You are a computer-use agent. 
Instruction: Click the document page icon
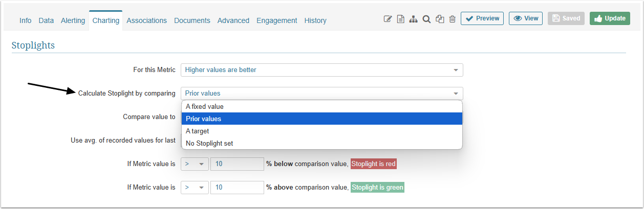pyautogui.click(x=401, y=19)
